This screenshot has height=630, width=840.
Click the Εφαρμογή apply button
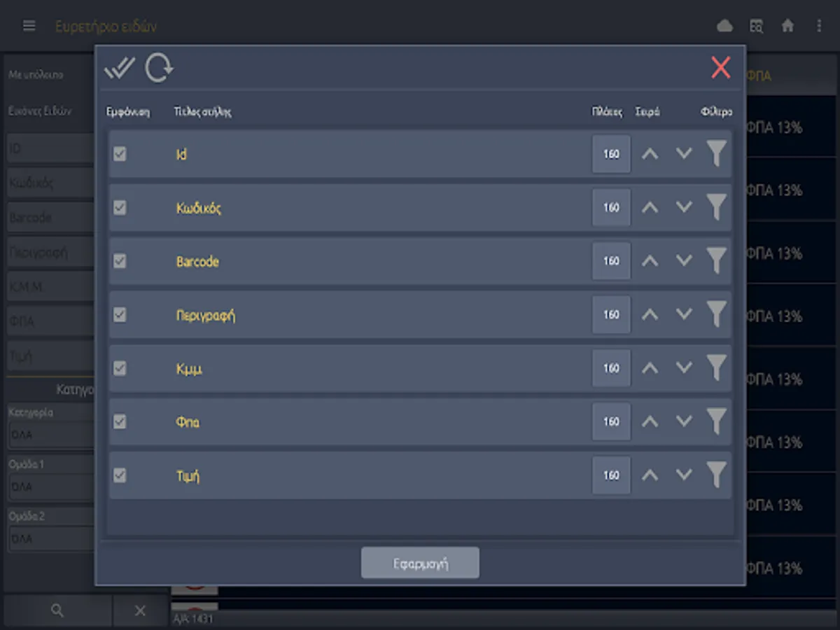click(420, 563)
